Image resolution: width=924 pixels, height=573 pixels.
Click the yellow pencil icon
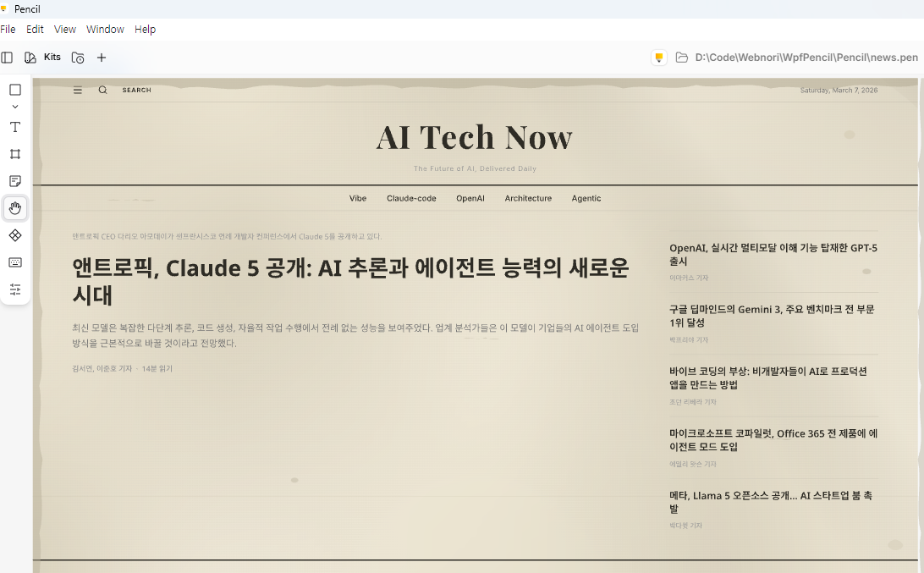click(x=658, y=58)
